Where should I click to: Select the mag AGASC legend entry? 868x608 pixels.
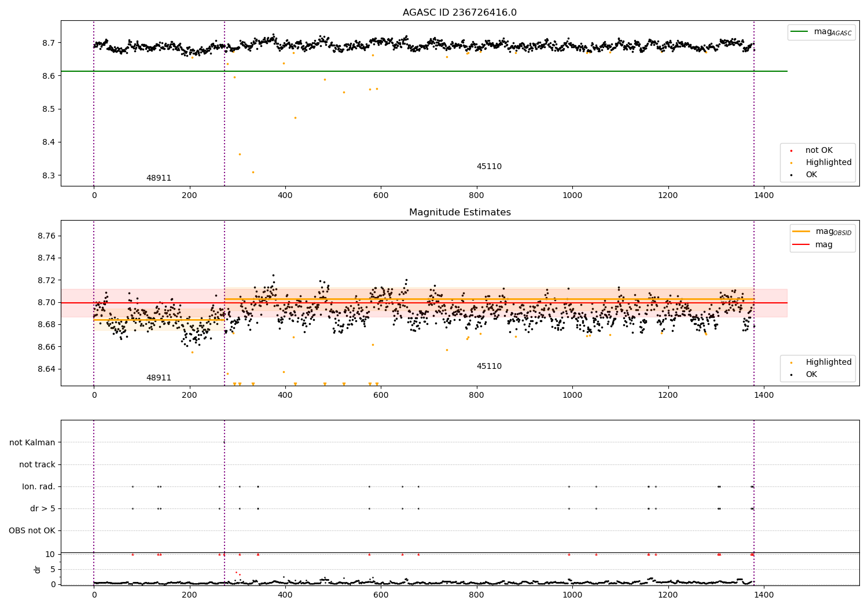click(822, 32)
